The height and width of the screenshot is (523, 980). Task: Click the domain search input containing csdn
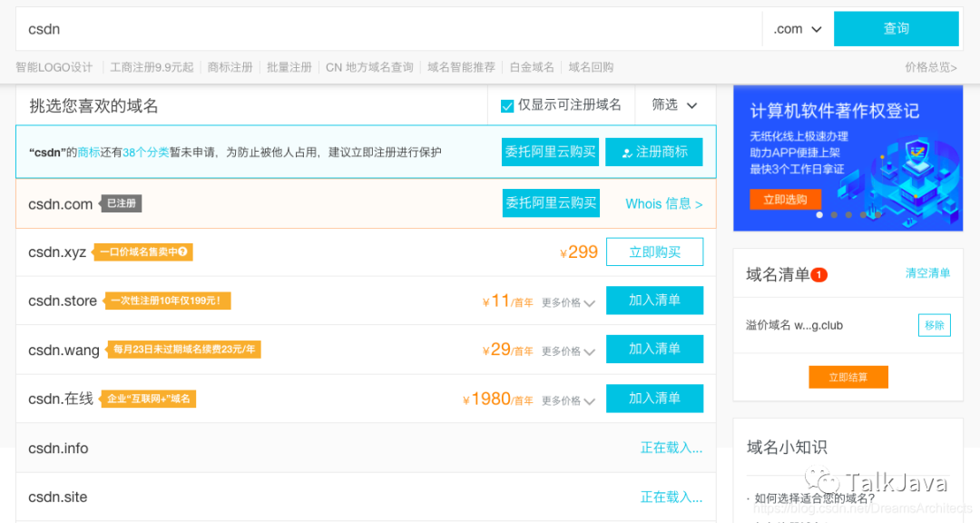click(x=388, y=29)
